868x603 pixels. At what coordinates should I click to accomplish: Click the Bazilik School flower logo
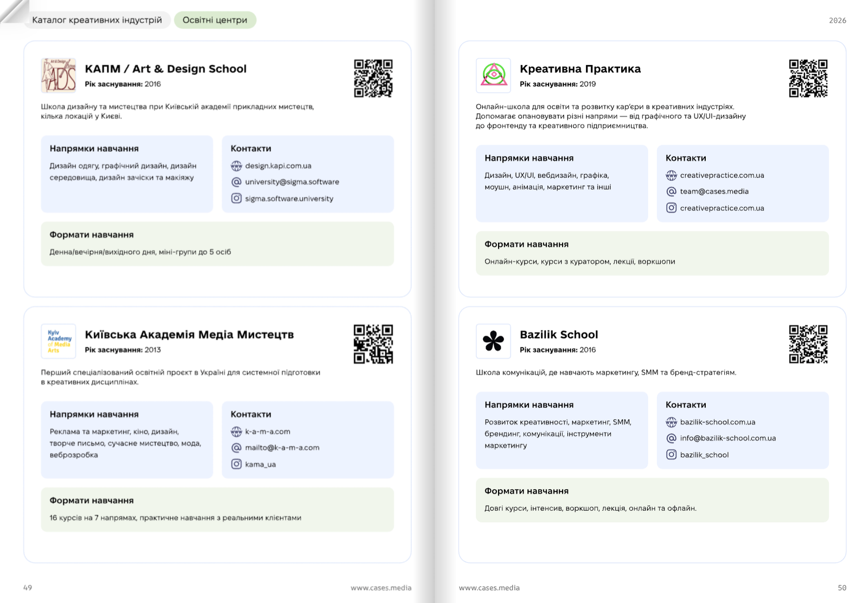click(494, 341)
